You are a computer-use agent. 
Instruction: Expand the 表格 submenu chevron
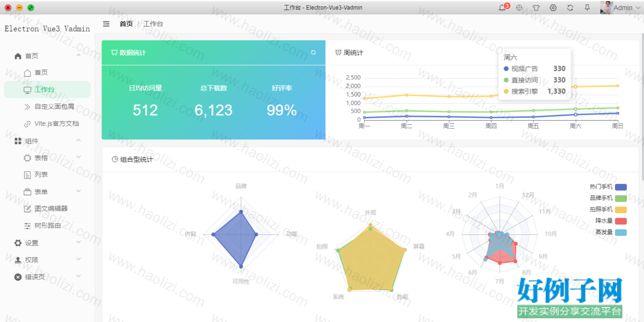tap(78, 158)
